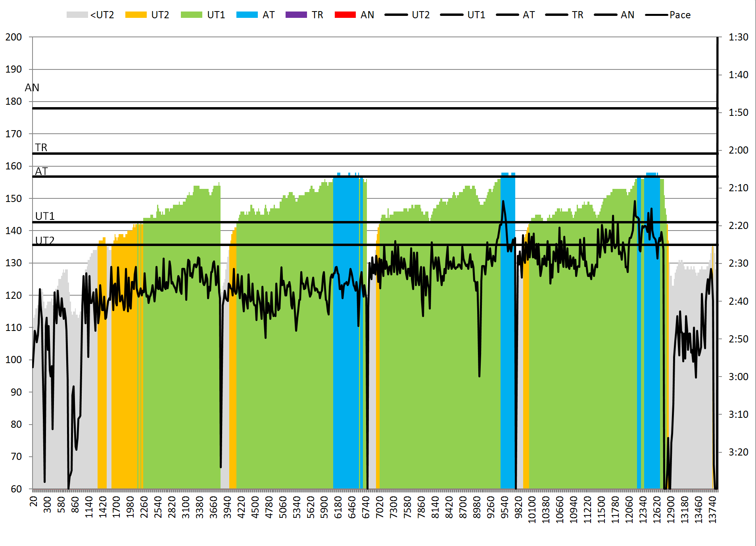Select the UT2 threshold label inside the plot
The width and height of the screenshot is (756, 546).
[x=45, y=240]
